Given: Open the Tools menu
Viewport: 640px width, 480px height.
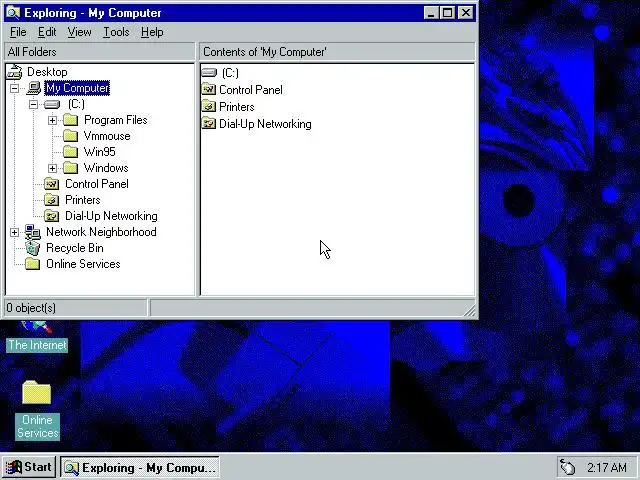Looking at the screenshot, I should click(116, 32).
